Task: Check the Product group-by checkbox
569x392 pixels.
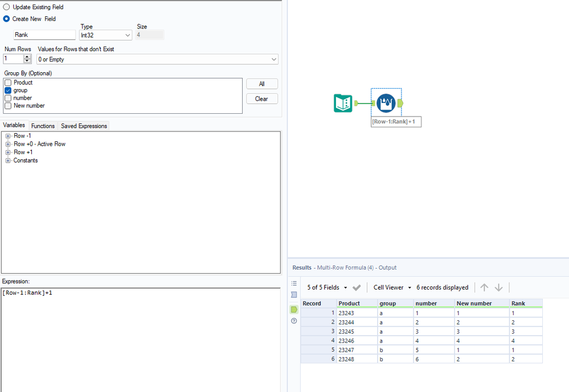Action: click(8, 82)
